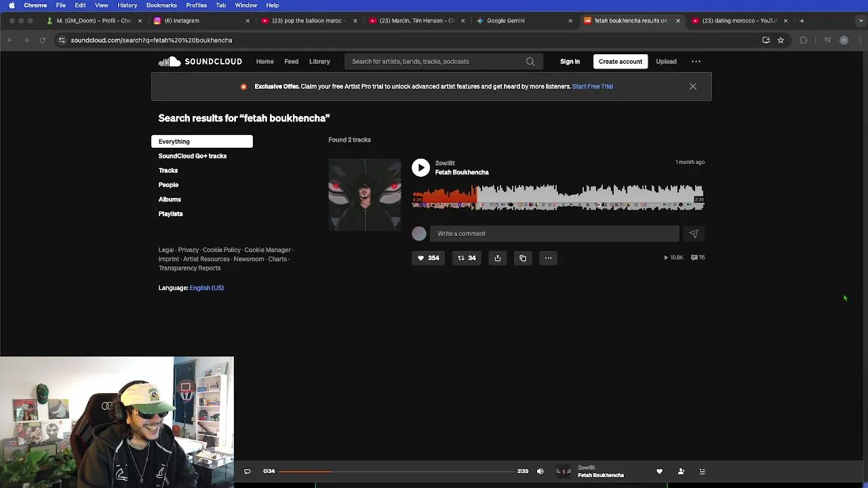Open the Artist Resources link
868x488 pixels.
pyautogui.click(x=206, y=259)
